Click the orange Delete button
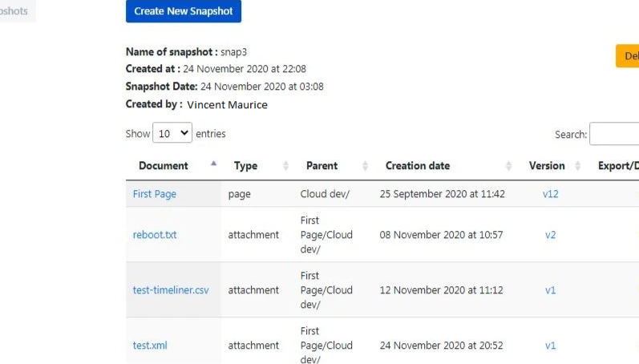Viewport: 639px width, 364px height. pos(629,56)
